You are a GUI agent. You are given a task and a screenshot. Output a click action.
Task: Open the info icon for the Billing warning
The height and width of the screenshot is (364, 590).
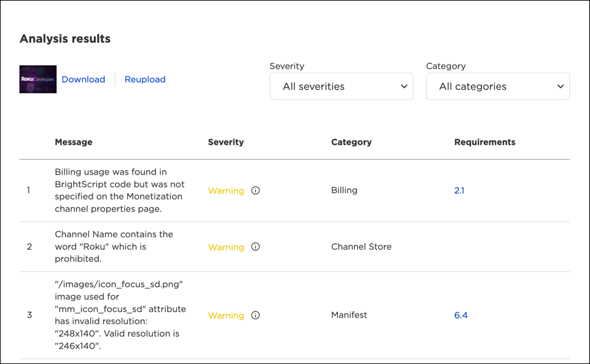pos(256,191)
